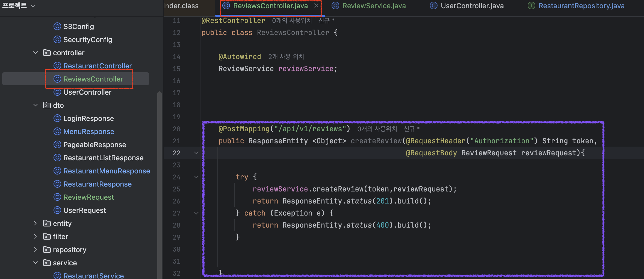This screenshot has width=644, height=279.
Task: Click the 신규 * author hint on line 20
Action: click(x=412, y=129)
